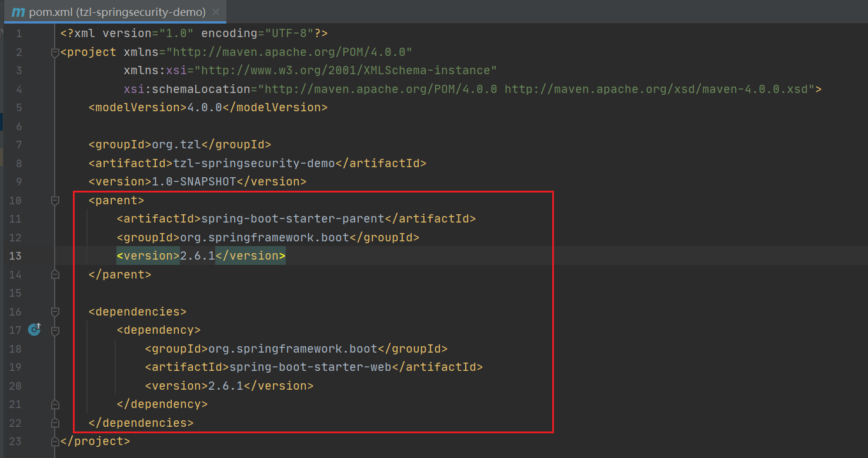Click the fold end marker at closing dependency tag

[x=55, y=404]
